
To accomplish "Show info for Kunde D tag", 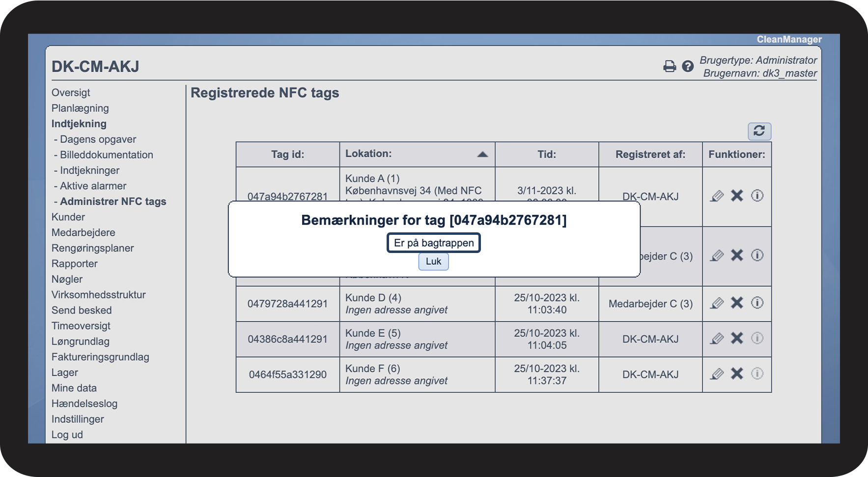I will (x=757, y=303).
